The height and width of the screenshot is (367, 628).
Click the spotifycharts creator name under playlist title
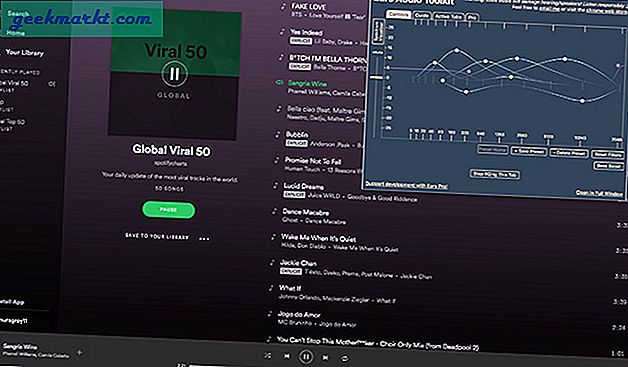click(171, 163)
